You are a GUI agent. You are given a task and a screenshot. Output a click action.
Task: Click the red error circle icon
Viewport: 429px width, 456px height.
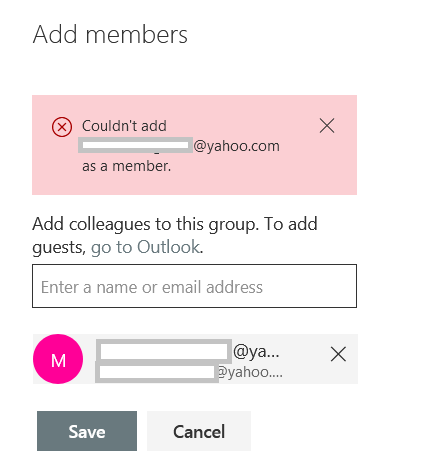coord(62,127)
